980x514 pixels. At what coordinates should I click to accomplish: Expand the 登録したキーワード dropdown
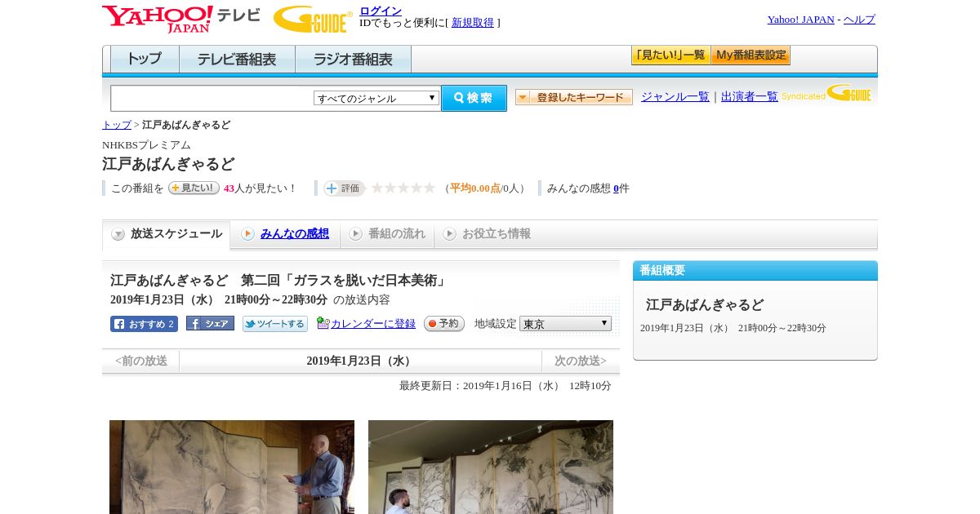pos(574,97)
